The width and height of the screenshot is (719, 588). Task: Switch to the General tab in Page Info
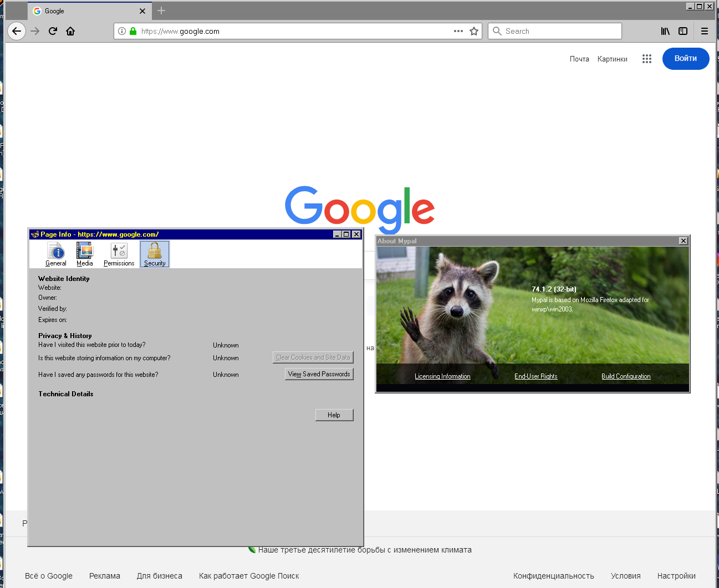click(56, 254)
